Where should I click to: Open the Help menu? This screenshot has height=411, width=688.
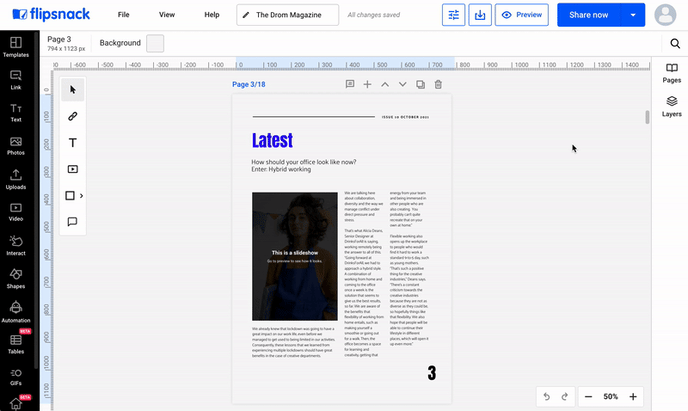coord(211,15)
